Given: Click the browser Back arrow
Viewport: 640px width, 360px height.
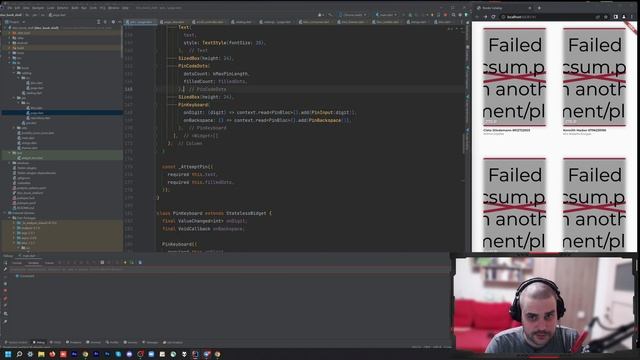Looking at the screenshot, I should 478,17.
